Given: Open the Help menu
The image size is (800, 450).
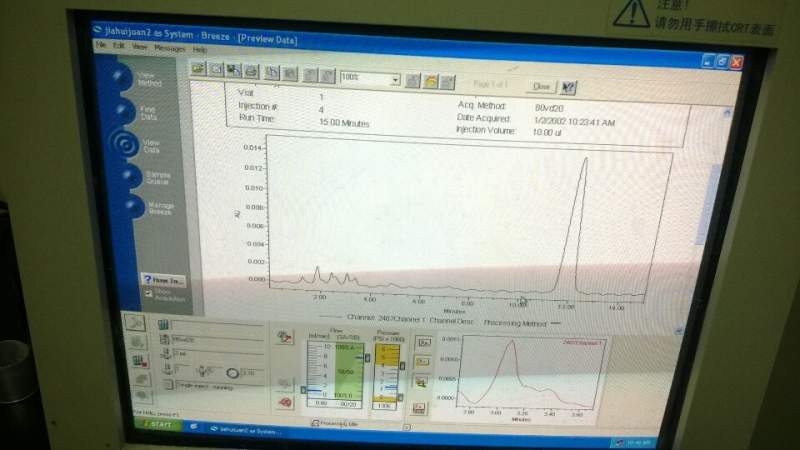Looking at the screenshot, I should tap(199, 49).
